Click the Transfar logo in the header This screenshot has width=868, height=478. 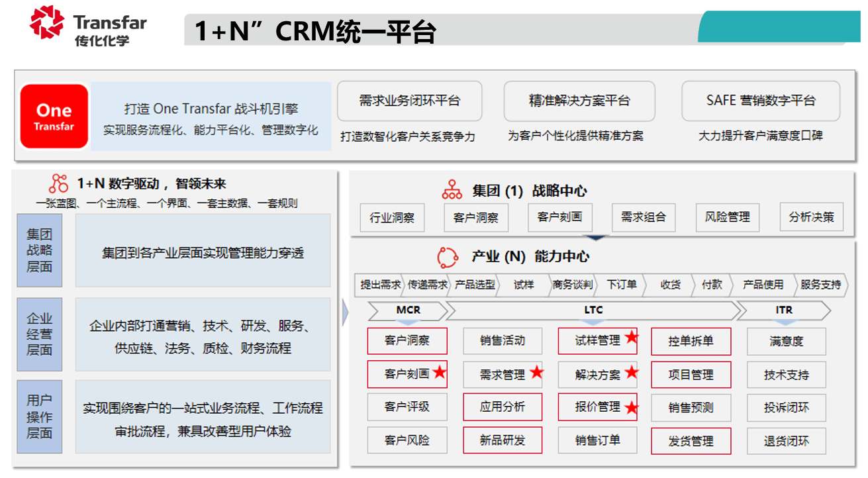point(87,25)
